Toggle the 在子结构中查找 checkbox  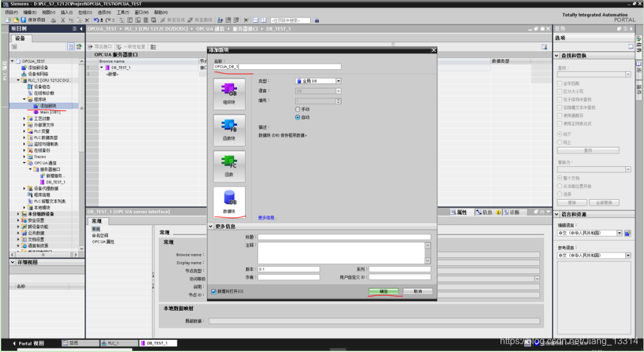(x=559, y=99)
